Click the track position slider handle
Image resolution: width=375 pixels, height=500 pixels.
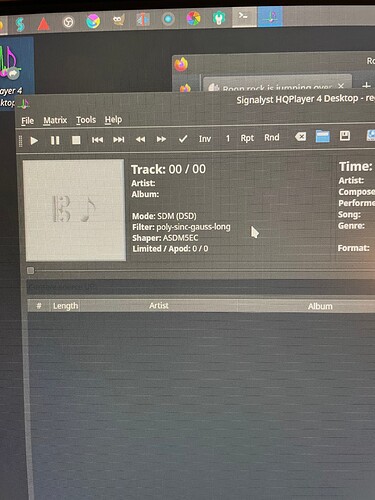[x=30, y=270]
